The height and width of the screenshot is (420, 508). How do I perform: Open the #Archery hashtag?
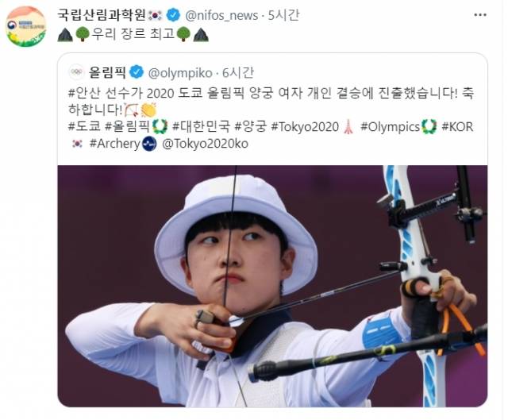(114, 144)
